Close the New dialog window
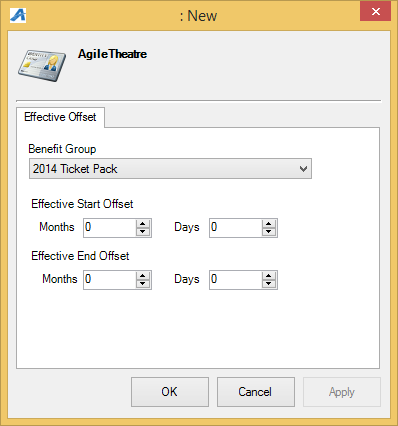This screenshot has height=426, width=398. (x=375, y=12)
